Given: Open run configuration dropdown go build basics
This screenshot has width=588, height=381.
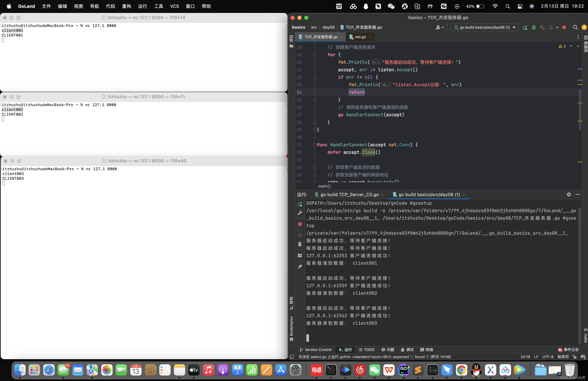Looking at the screenshot, I should click(x=484, y=27).
